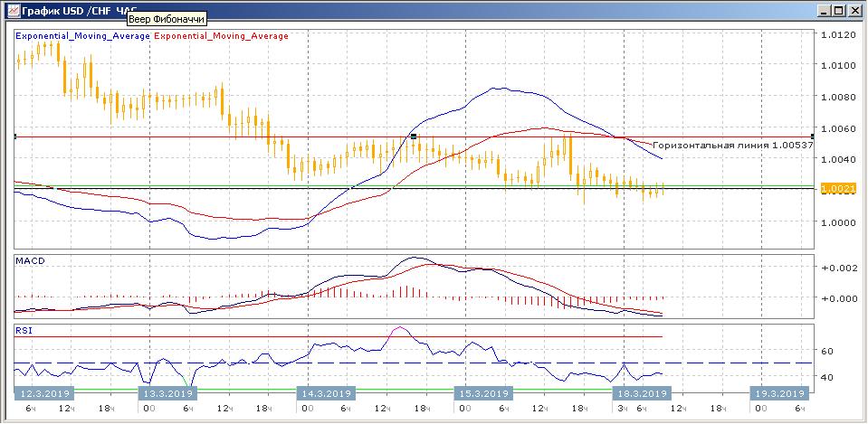
Task: Grab the left end handle of horizontal line
Action: [x=15, y=136]
